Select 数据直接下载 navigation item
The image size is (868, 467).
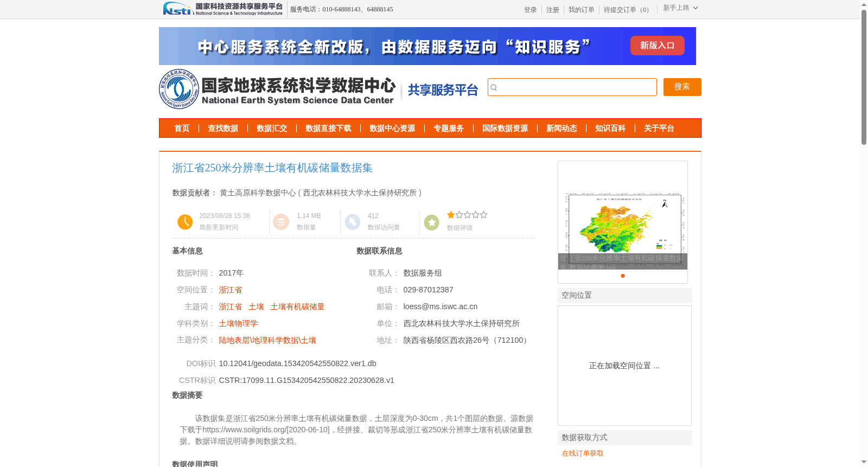[x=328, y=129]
